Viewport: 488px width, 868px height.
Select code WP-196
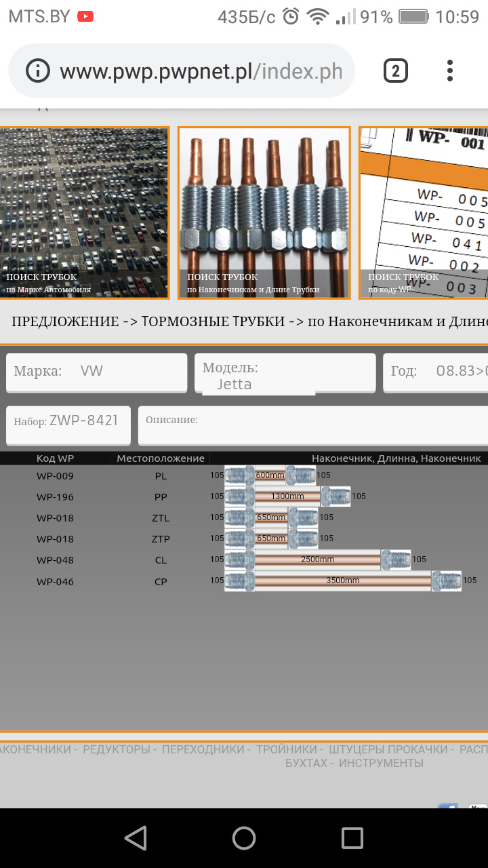click(55, 497)
